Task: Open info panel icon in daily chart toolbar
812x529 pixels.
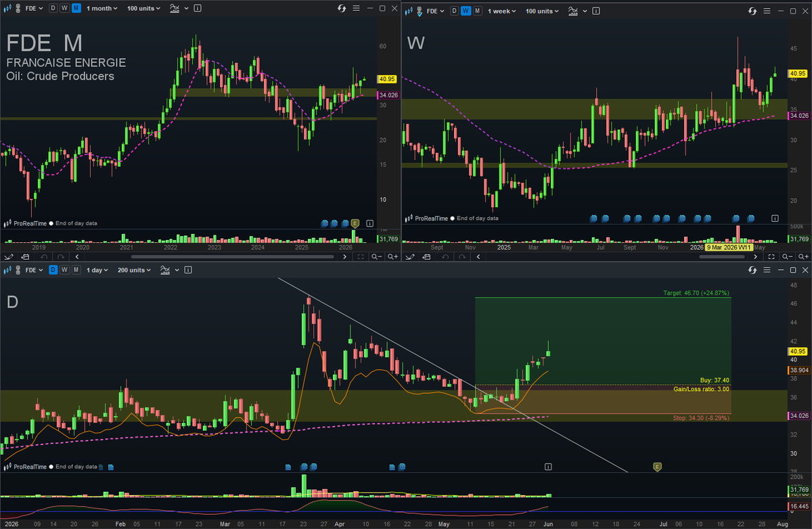Action: point(188,270)
